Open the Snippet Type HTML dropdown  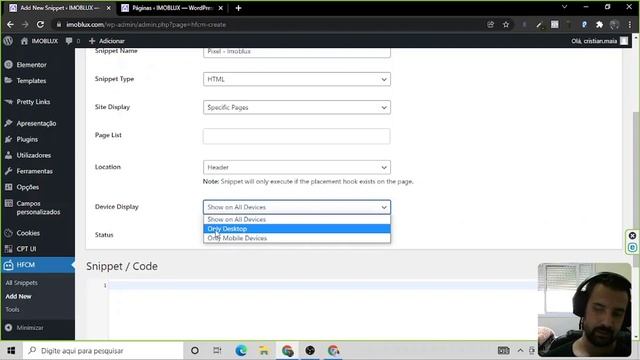[x=297, y=79]
